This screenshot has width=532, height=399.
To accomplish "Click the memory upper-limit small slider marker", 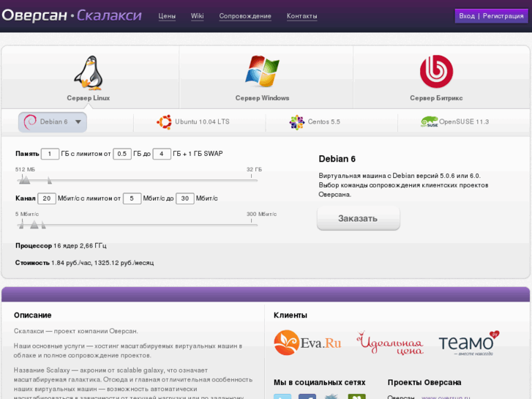I will click(x=50, y=180).
